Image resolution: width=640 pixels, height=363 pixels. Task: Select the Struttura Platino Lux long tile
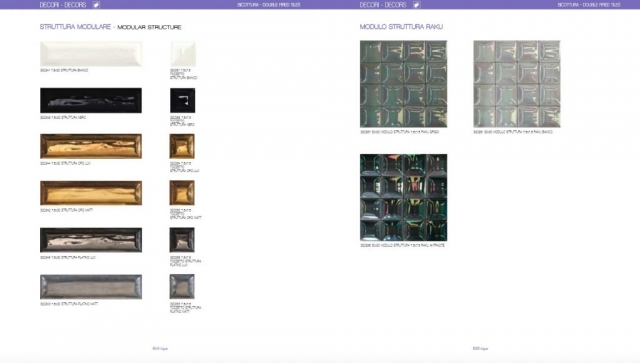click(91, 240)
